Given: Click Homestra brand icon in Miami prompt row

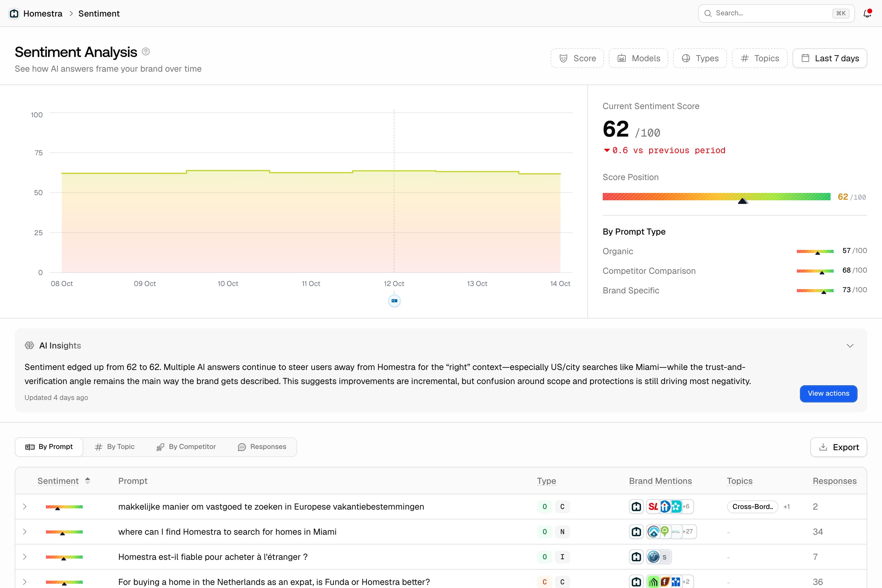Looking at the screenshot, I should coord(636,532).
